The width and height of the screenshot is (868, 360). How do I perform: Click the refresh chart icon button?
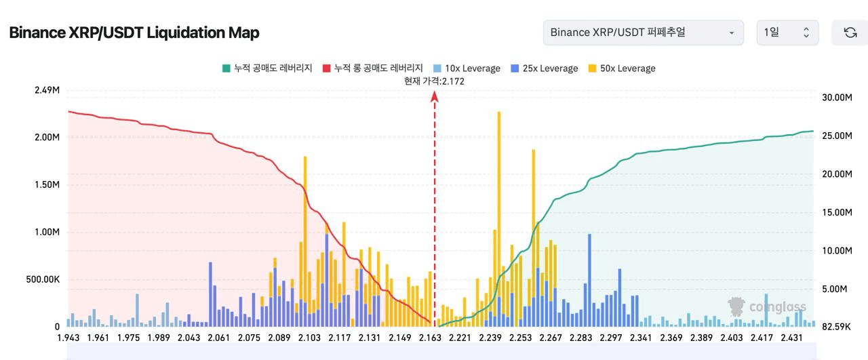tap(850, 33)
